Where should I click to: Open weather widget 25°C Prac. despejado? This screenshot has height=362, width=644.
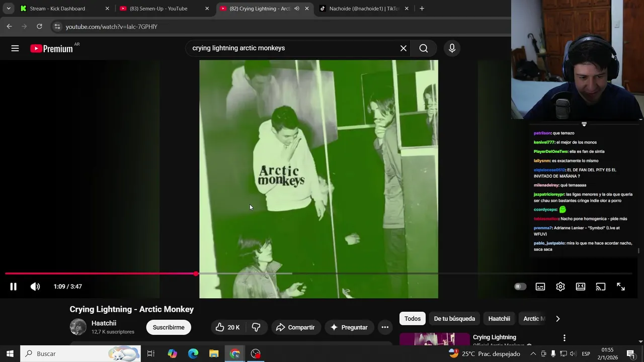coord(484,353)
